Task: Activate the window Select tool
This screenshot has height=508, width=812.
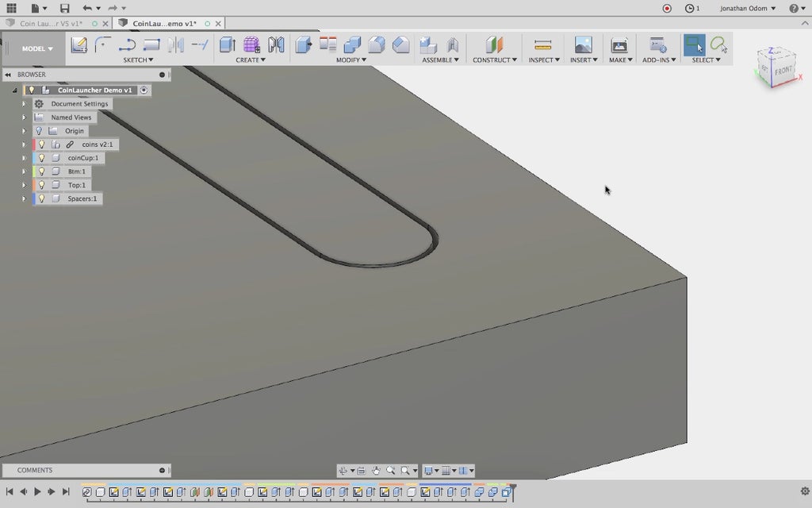Action: (x=694, y=45)
